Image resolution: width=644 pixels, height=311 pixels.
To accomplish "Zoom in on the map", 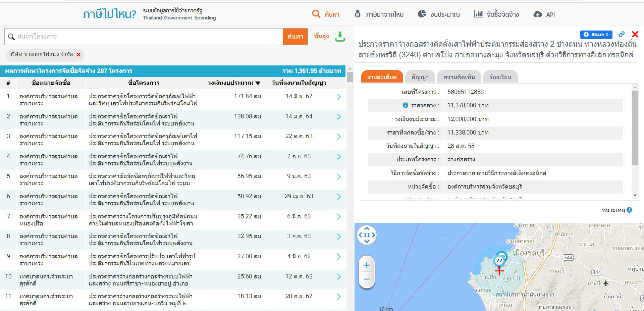I will (367, 265).
